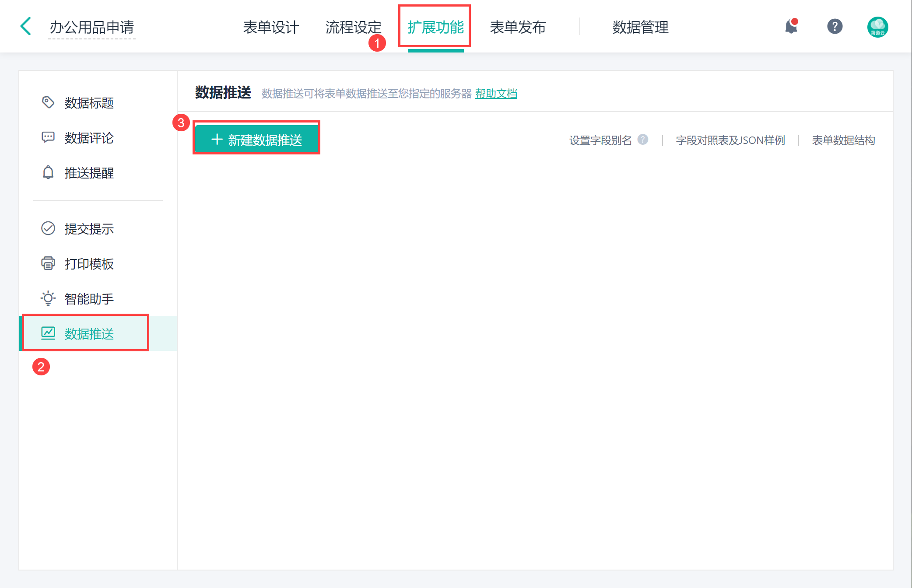This screenshot has width=912, height=588.
Task: Click the 数据评论 comment bubble icon
Action: 48,137
